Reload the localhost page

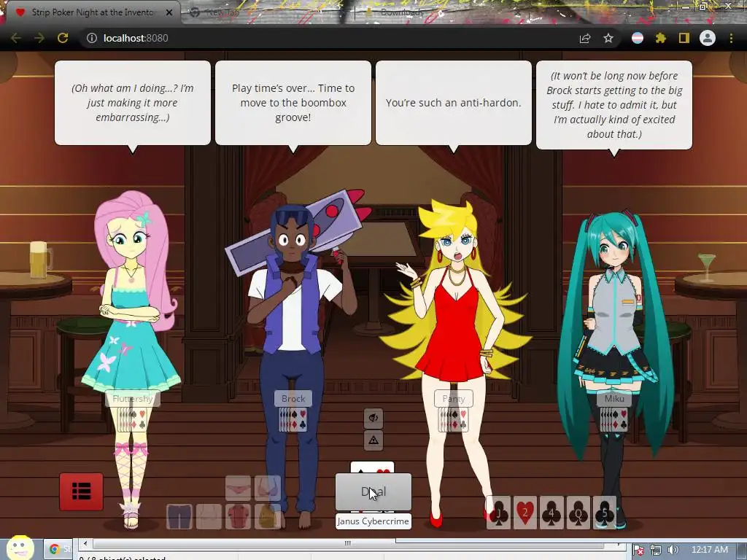point(63,38)
